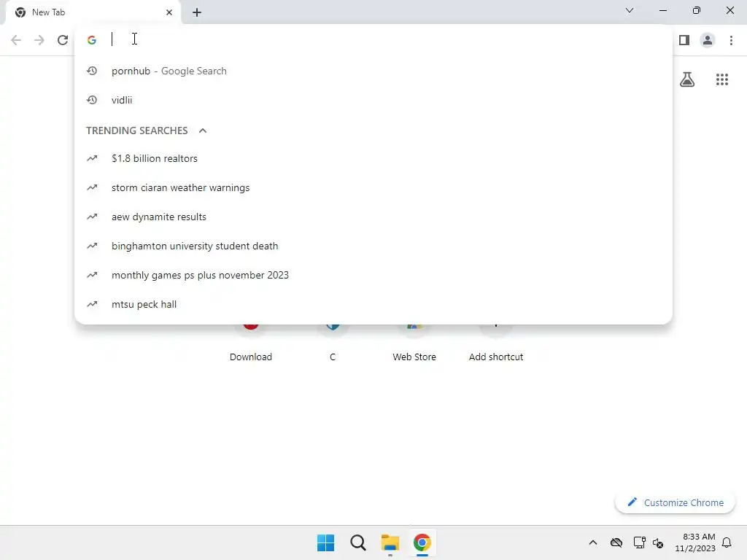Click the history icon beside vidlii
The width and height of the screenshot is (747, 560).
pos(92,100)
